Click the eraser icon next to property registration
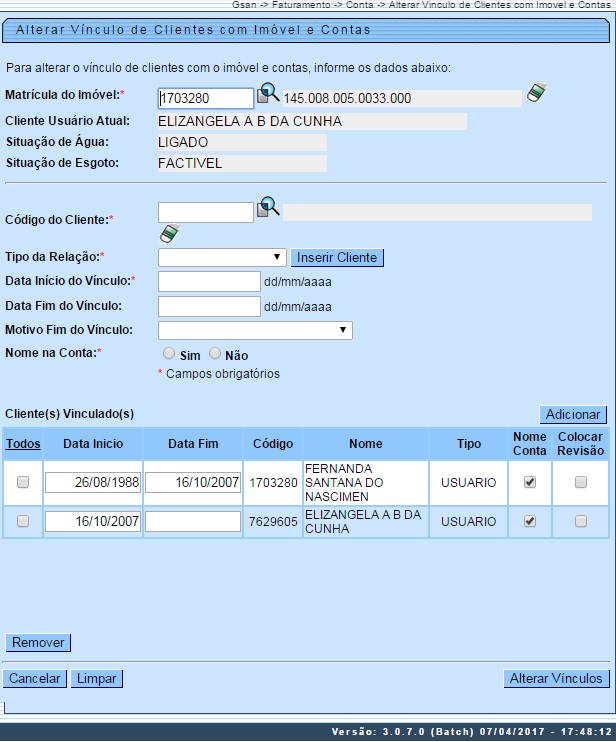 coord(537,95)
